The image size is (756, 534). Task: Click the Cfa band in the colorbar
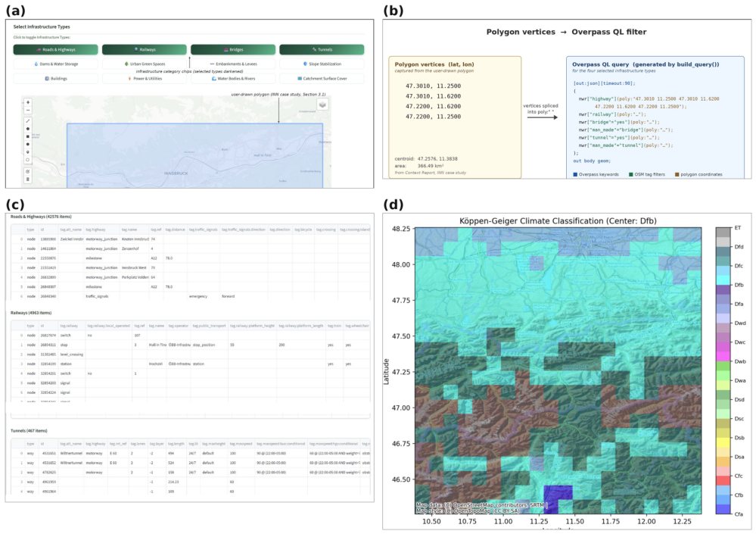pos(723,509)
